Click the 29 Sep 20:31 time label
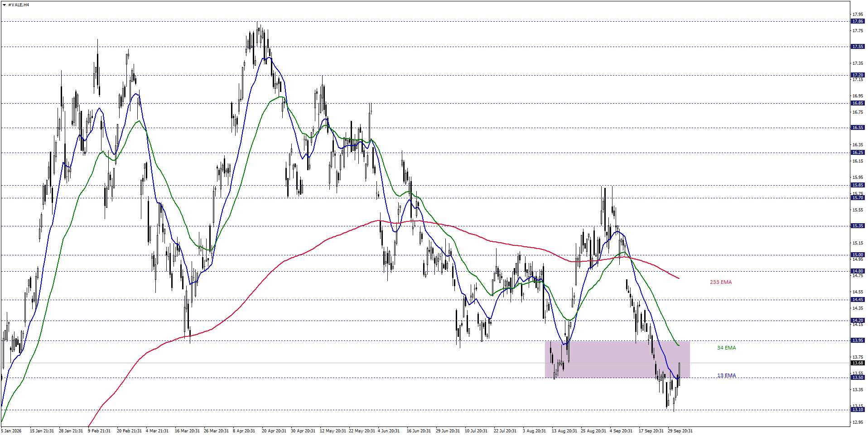 click(680, 431)
